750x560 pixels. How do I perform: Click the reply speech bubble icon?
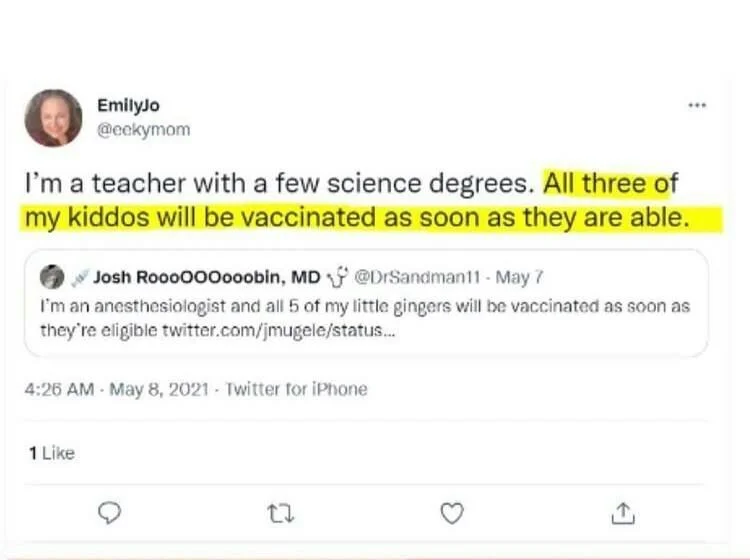[112, 512]
